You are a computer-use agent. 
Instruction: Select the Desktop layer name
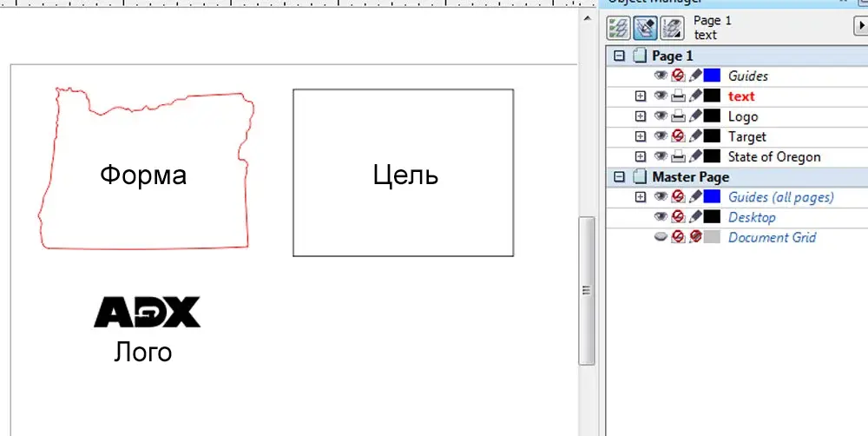click(x=752, y=218)
